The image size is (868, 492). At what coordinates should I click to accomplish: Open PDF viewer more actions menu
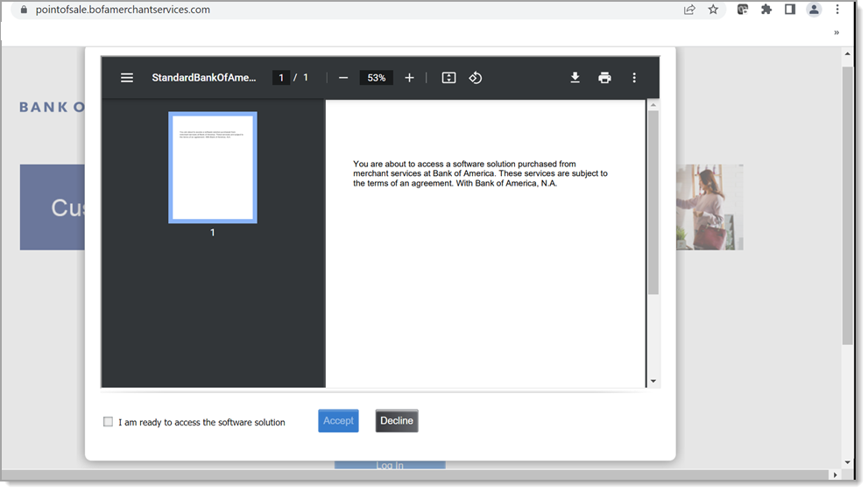tap(634, 78)
